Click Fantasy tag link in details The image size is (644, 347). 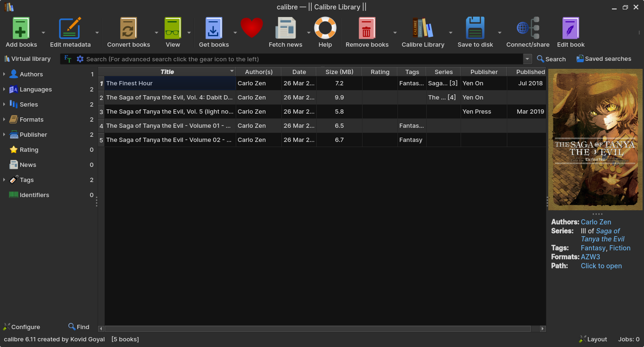593,248
